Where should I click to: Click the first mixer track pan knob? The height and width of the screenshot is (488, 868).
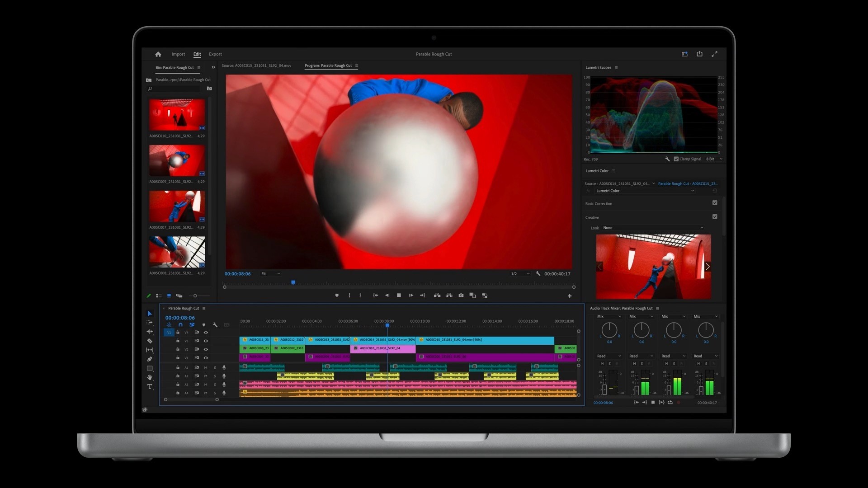tap(609, 330)
